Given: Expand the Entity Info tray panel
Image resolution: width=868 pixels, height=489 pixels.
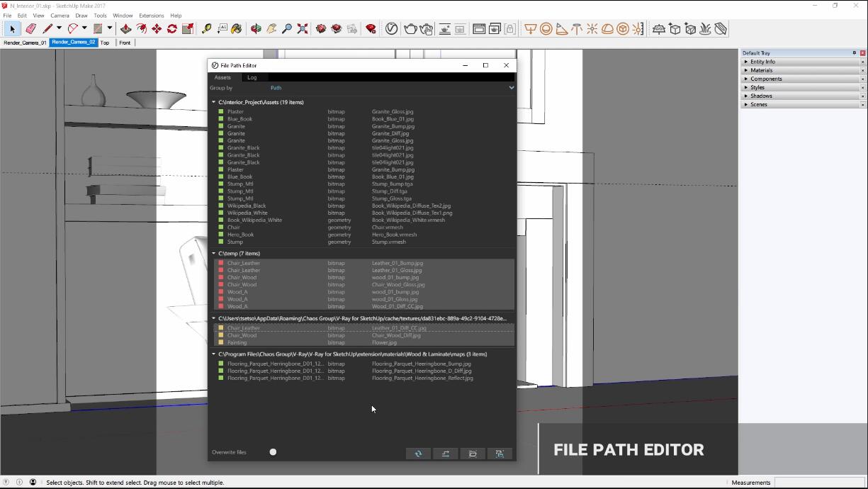Looking at the screenshot, I should (x=762, y=62).
